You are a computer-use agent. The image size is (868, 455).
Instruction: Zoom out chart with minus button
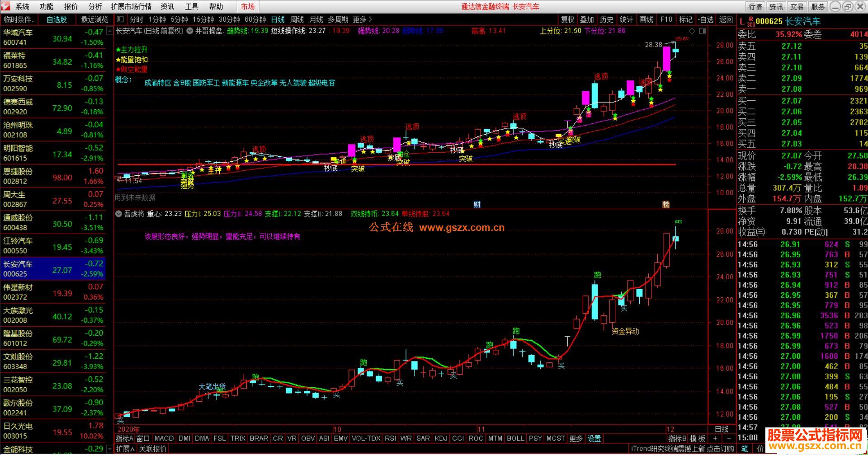pos(728,438)
